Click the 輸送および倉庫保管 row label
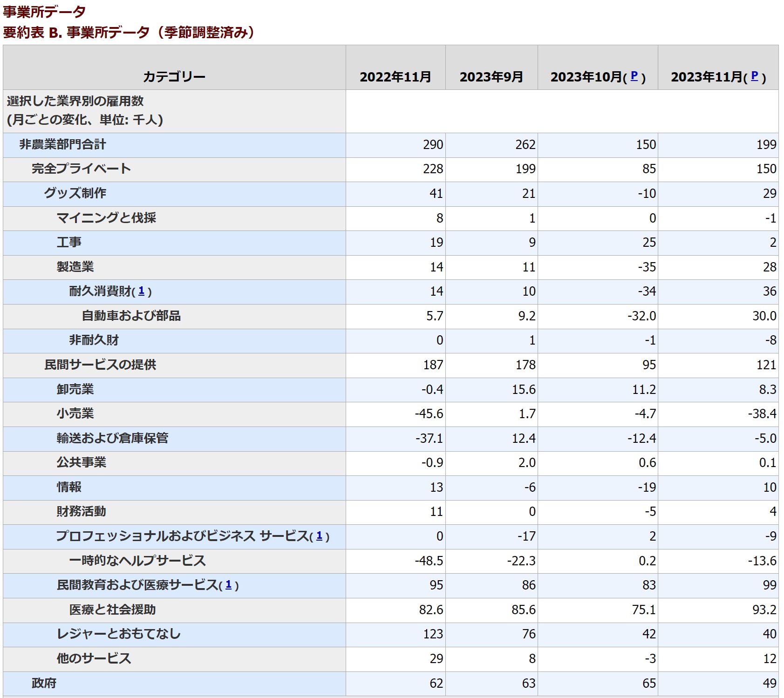The image size is (784, 698). coord(112,438)
